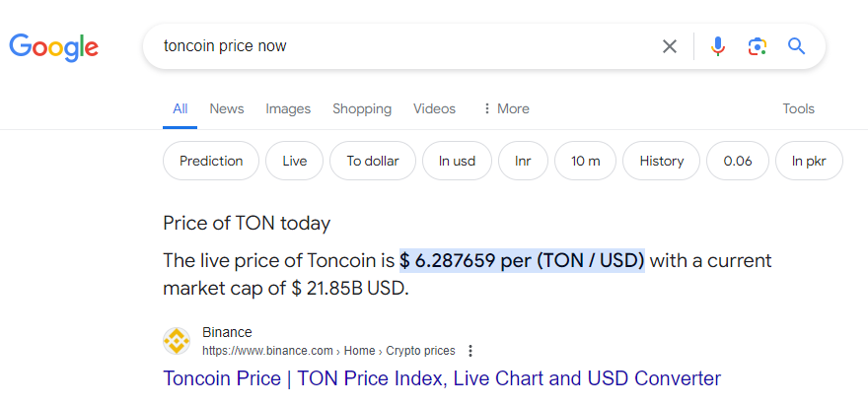The image size is (868, 406).
Task: Expand the More search categories menu
Action: click(x=505, y=108)
